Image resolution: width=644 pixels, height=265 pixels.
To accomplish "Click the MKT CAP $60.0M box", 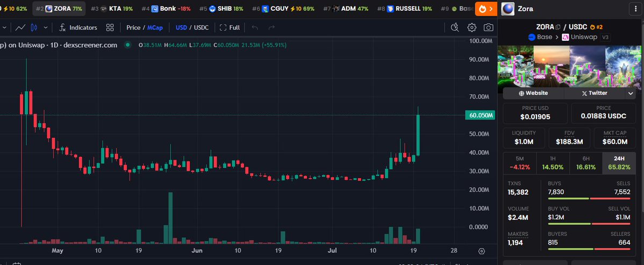I will coord(615,138).
